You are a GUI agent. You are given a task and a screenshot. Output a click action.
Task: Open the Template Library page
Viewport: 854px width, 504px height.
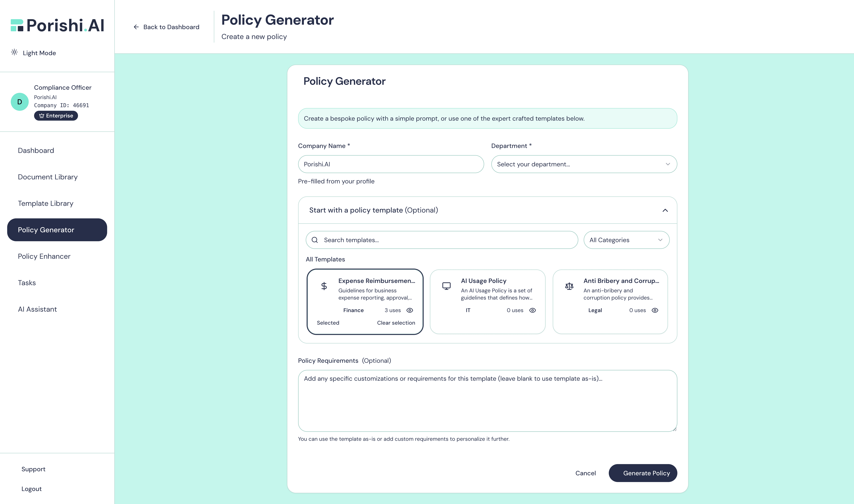[x=46, y=203]
